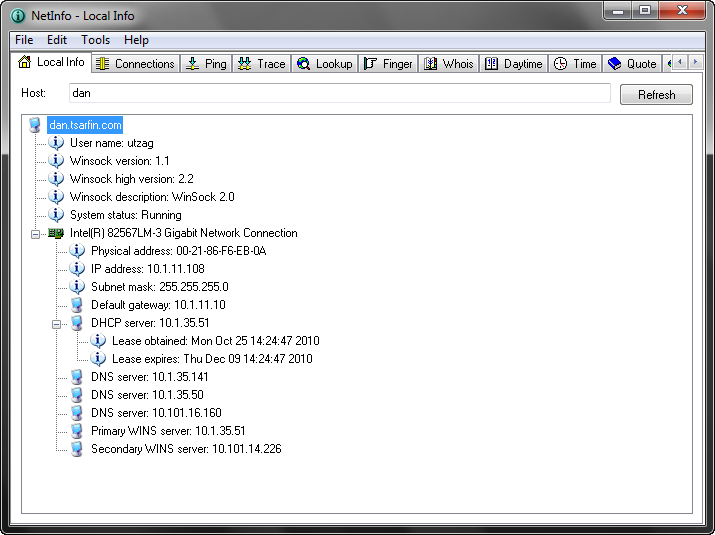Collapse the DHCP server tree node
Screen dimensions: 715x535
pos(57,323)
